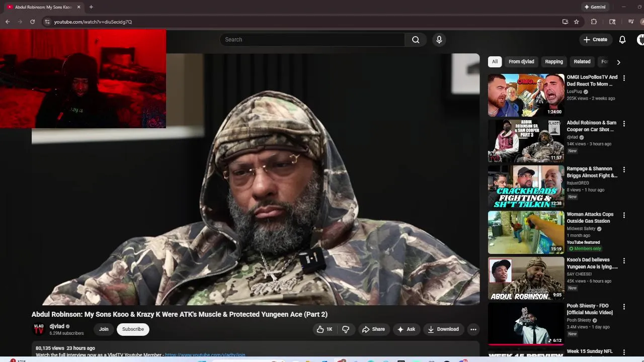Click the video title text

(x=180, y=314)
